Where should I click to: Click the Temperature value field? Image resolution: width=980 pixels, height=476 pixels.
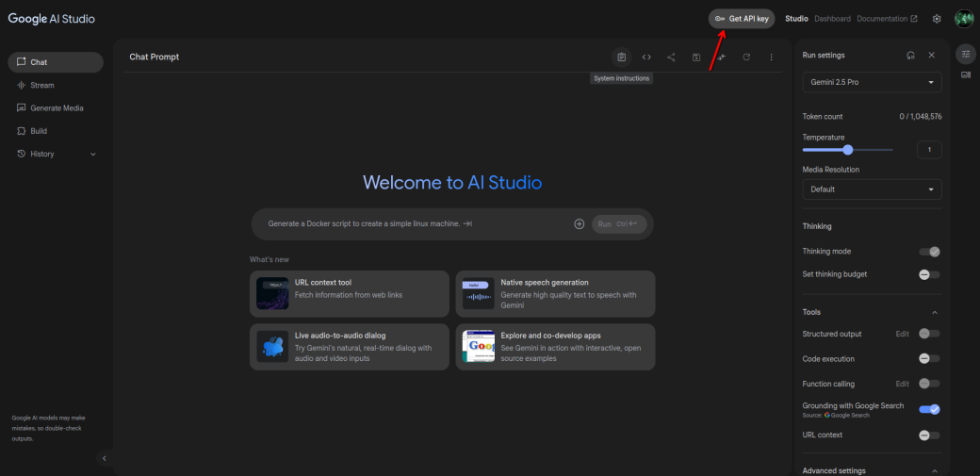click(929, 150)
